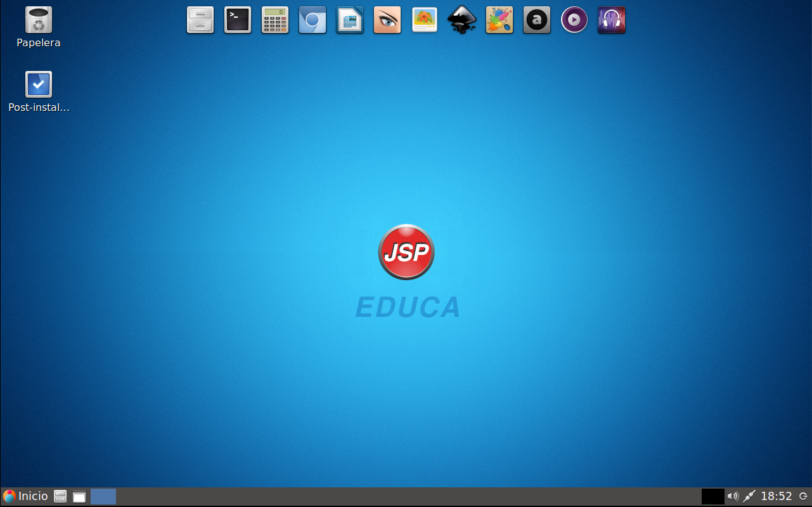
Task: Select the blue workspace pager box
Action: point(103,496)
